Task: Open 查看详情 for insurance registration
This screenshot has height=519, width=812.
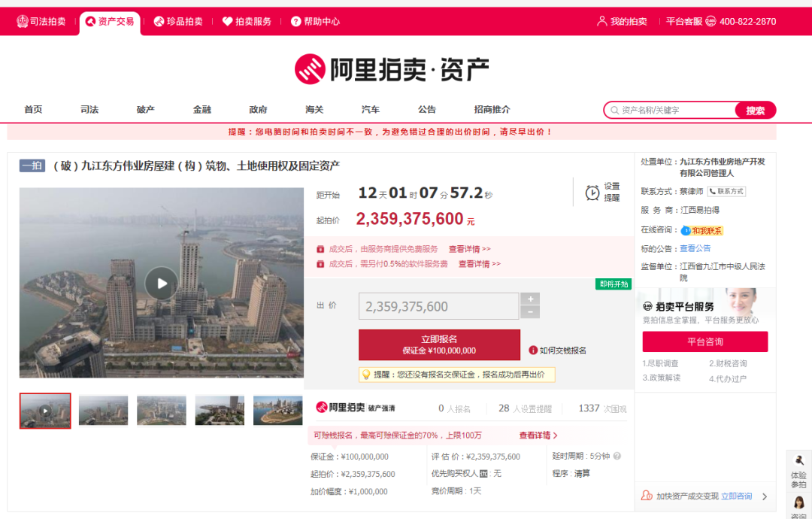Action: (538, 436)
